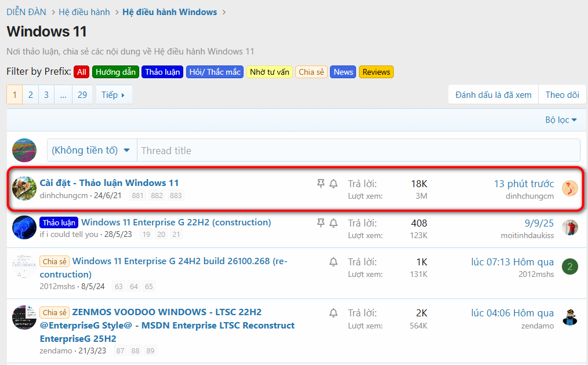Open the 'if i could tell you' avatar

point(24,228)
